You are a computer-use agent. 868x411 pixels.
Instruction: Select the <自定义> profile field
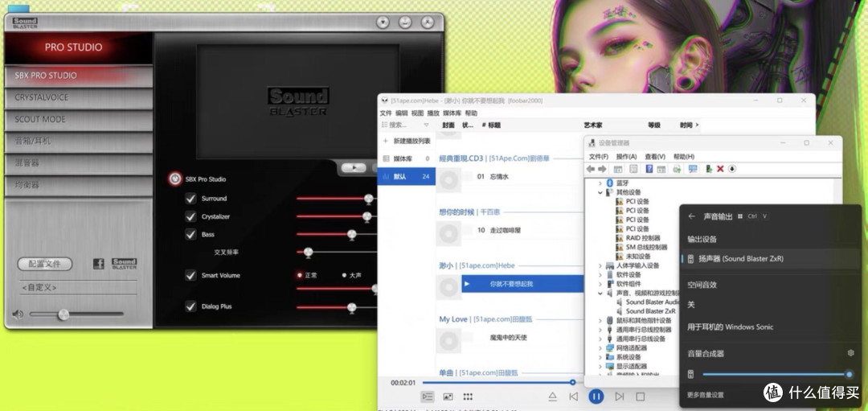click(78, 287)
